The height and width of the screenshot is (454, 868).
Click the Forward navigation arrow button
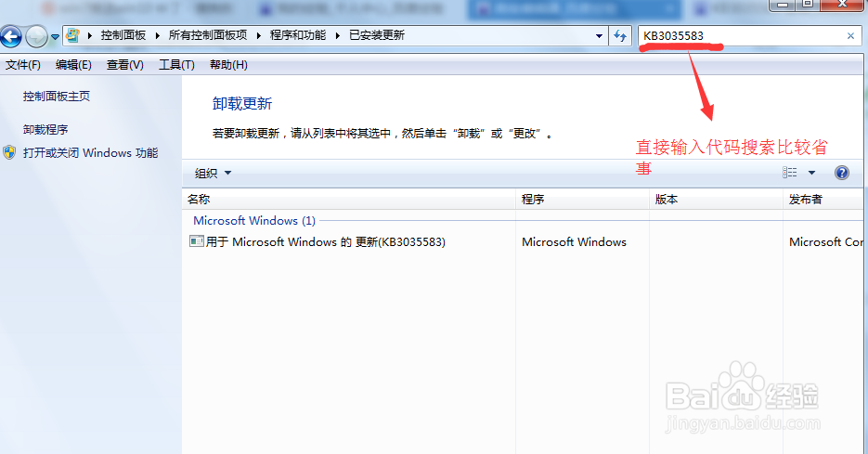36,36
